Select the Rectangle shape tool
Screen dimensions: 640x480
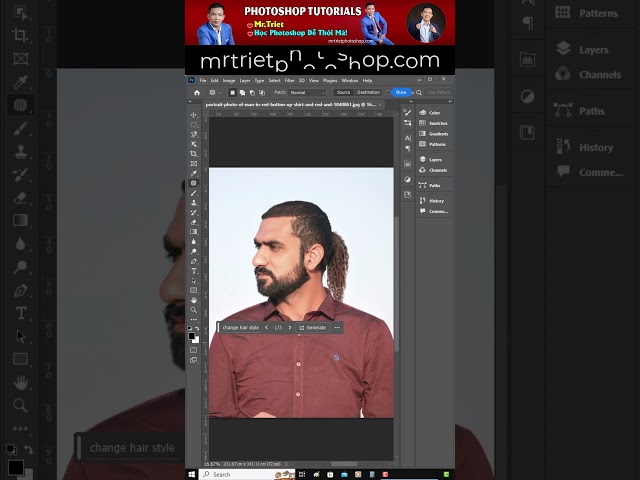pyautogui.click(x=194, y=290)
